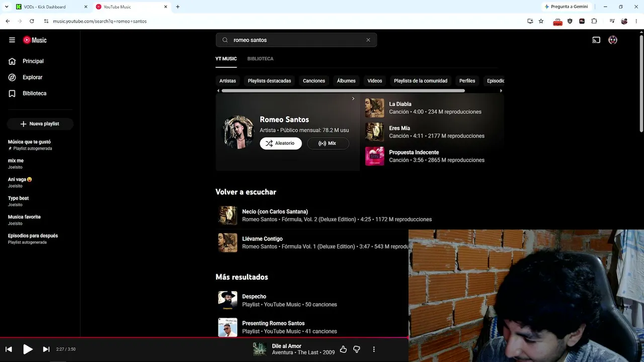
Task: Open Fórmula, Vol. 2 (Deluxe Edition) album link
Action: 318,220
